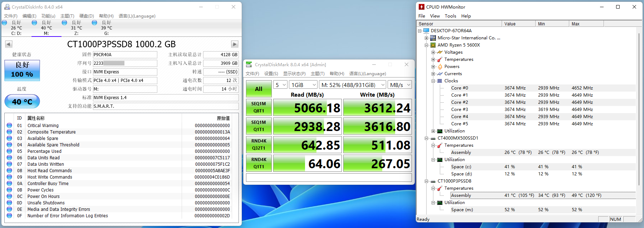Viewport: 644px width, 228px height.
Task: Click the Micro-Star motherboard icon
Action: pyautogui.click(x=433, y=38)
